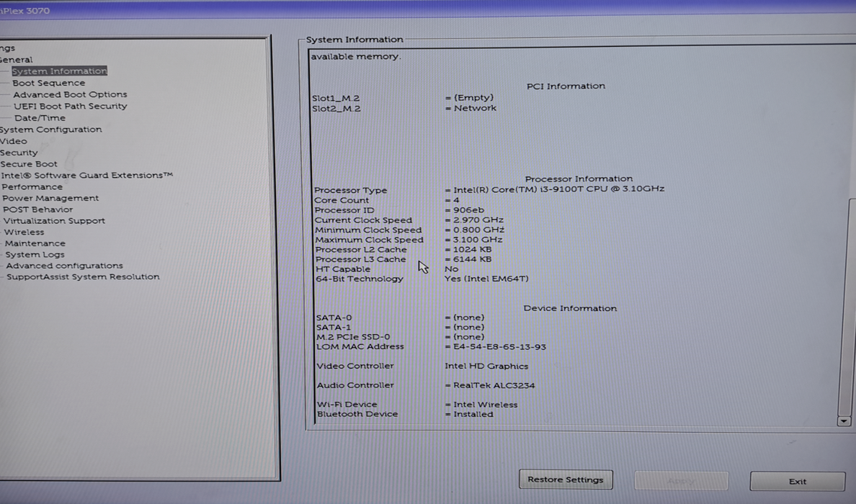Click the Processor Type value i3-9100T
Viewport: 856px width, 504px height.
point(558,189)
